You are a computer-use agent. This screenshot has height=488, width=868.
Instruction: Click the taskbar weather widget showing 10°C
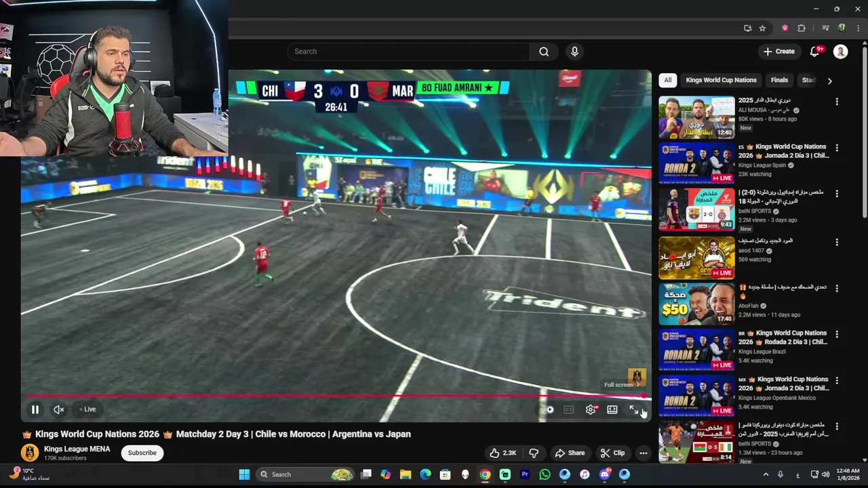pos(28,474)
